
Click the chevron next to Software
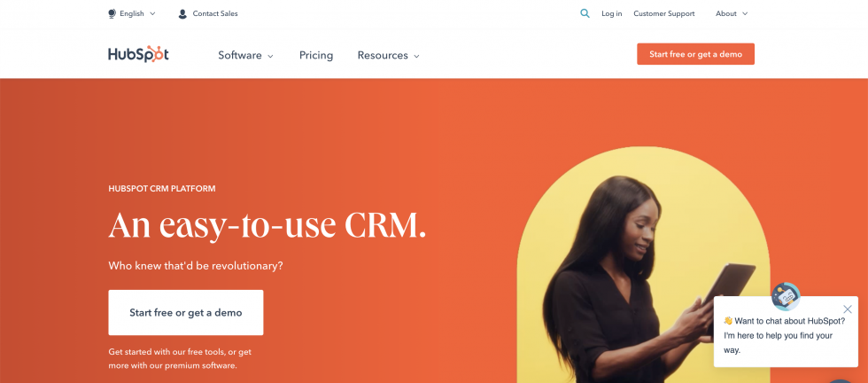pos(271,56)
